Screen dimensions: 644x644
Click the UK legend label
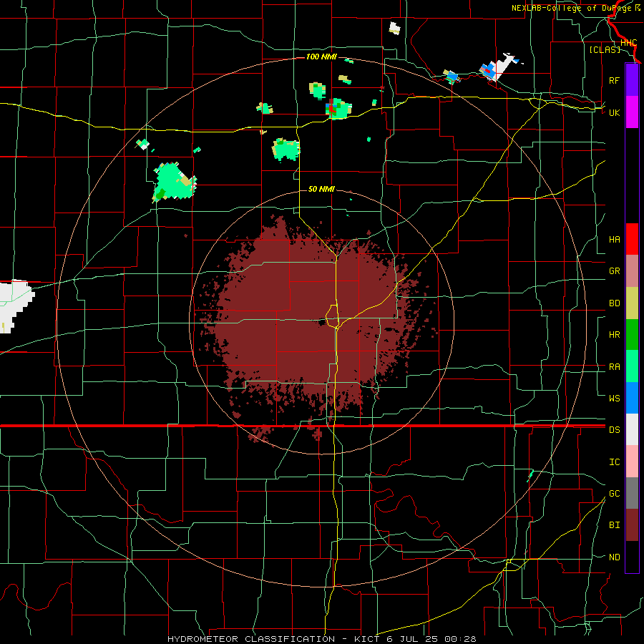point(614,112)
